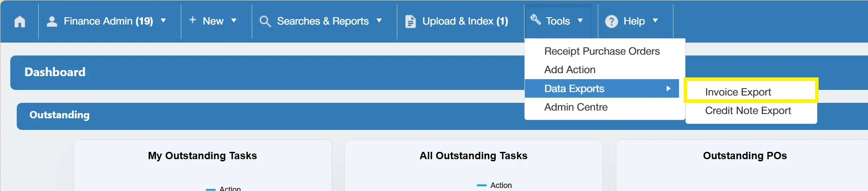Expand the New menu dropdown arrow
The height and width of the screenshot is (191, 868).
tap(234, 21)
